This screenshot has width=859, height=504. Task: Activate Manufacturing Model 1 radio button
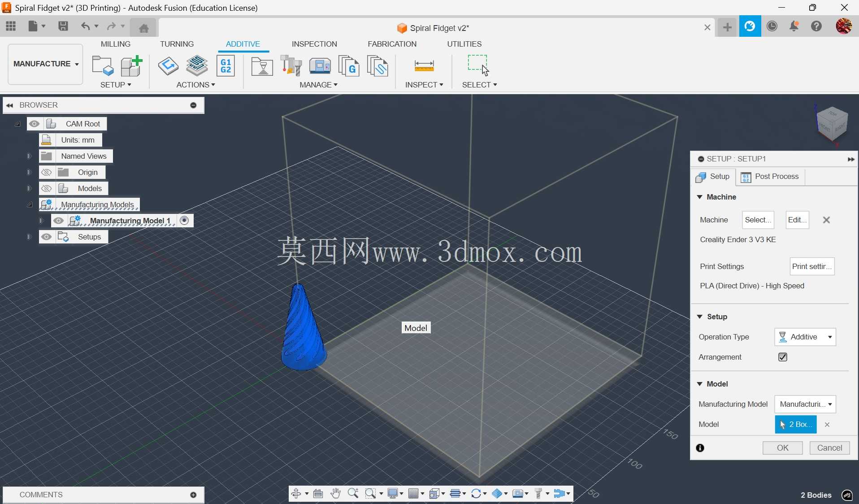(184, 220)
